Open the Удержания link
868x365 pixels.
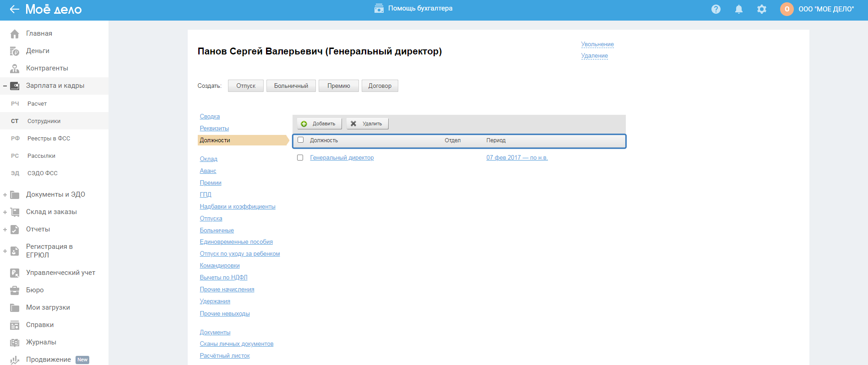click(x=215, y=301)
